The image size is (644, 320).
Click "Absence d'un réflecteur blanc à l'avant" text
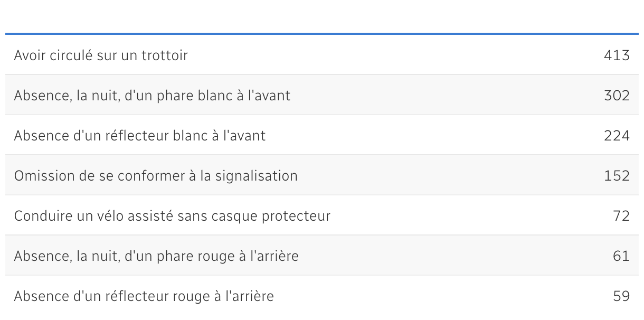click(x=140, y=136)
